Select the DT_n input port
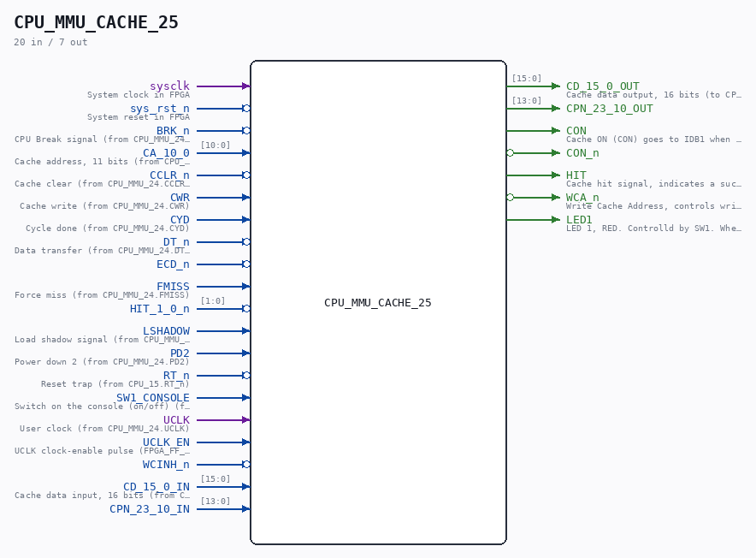 point(176,241)
